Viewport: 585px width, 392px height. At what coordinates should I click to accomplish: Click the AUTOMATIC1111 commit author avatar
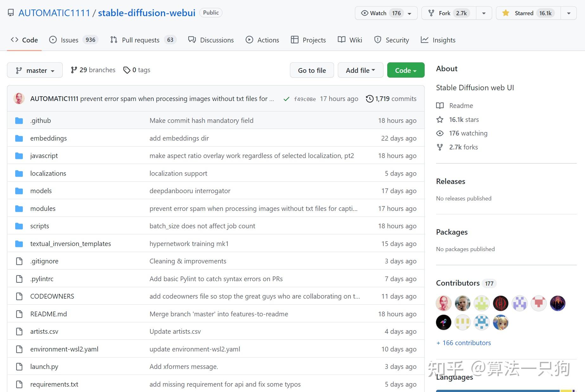tap(19, 98)
